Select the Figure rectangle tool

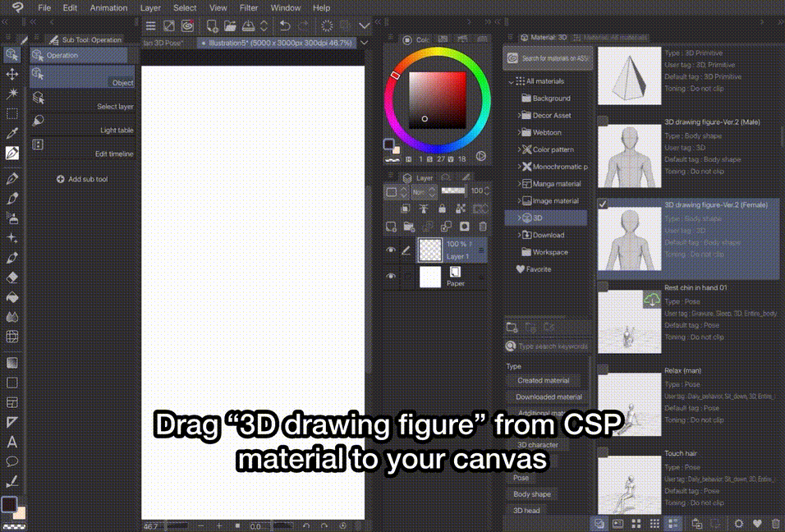[11, 383]
